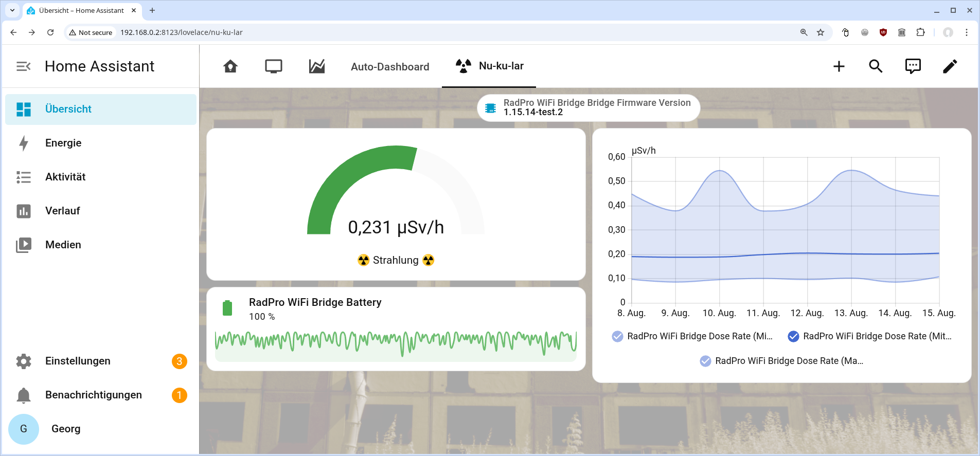The width and height of the screenshot is (980, 456).
Task: Click the notifications badge showing 1
Action: [179, 395]
